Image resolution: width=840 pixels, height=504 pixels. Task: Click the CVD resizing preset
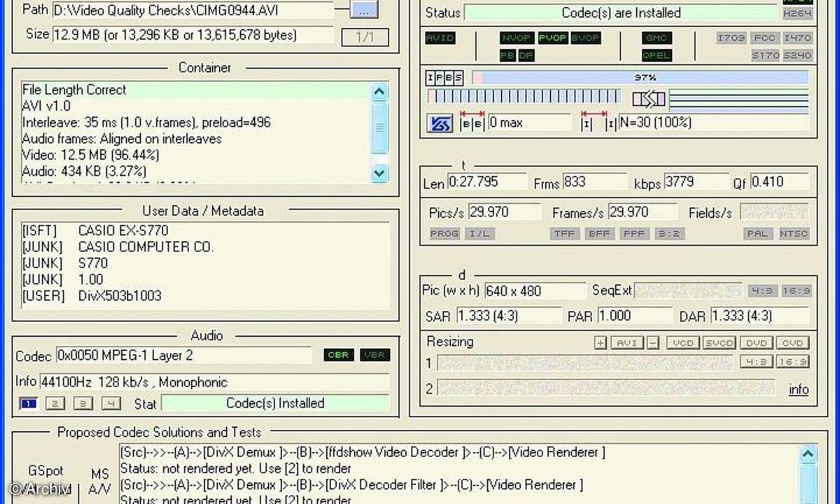tap(793, 343)
